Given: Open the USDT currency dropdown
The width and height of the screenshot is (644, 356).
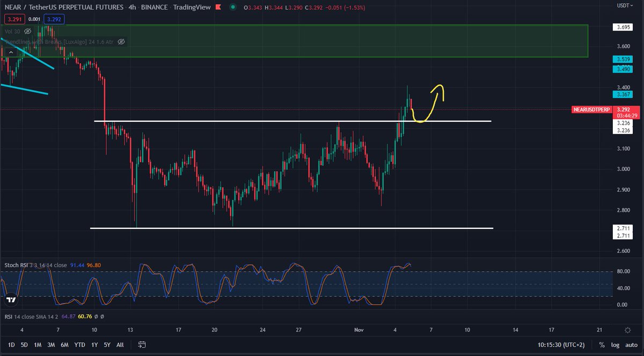Looking at the screenshot, I should [x=625, y=6].
